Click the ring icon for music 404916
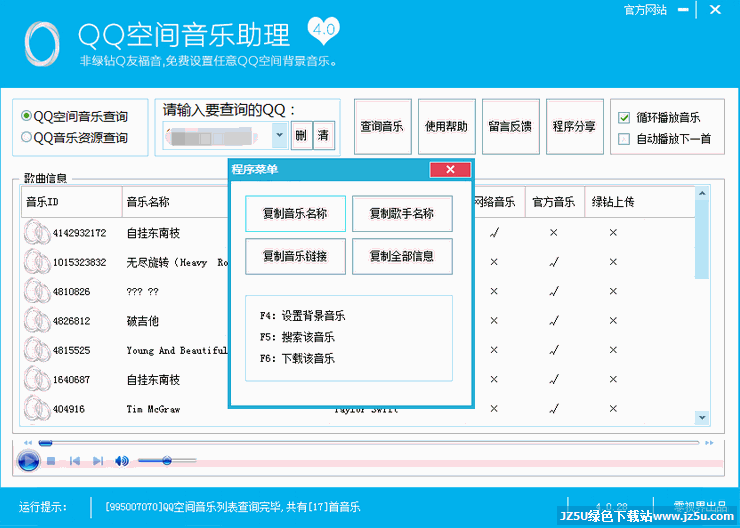The image size is (740, 528). click(37, 408)
